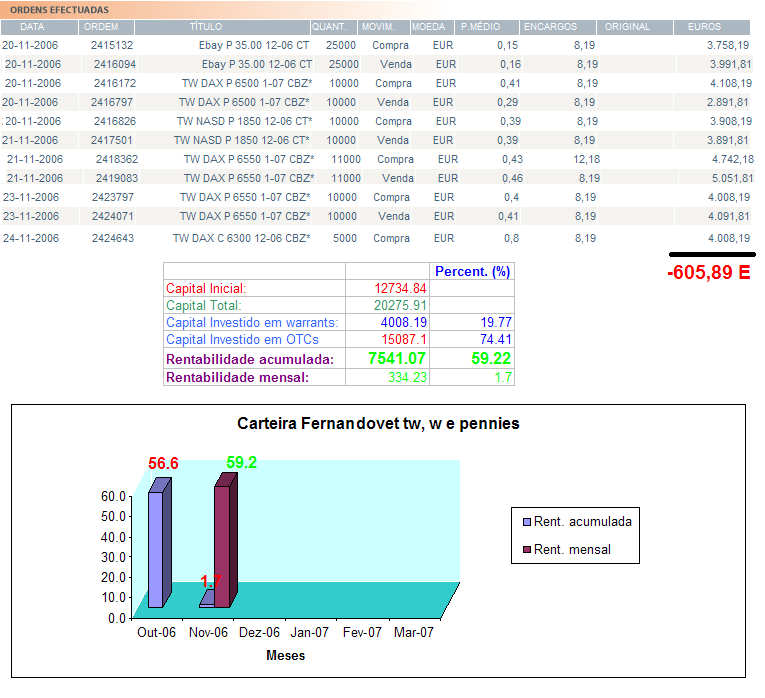Open order number 2424643

pos(112,238)
